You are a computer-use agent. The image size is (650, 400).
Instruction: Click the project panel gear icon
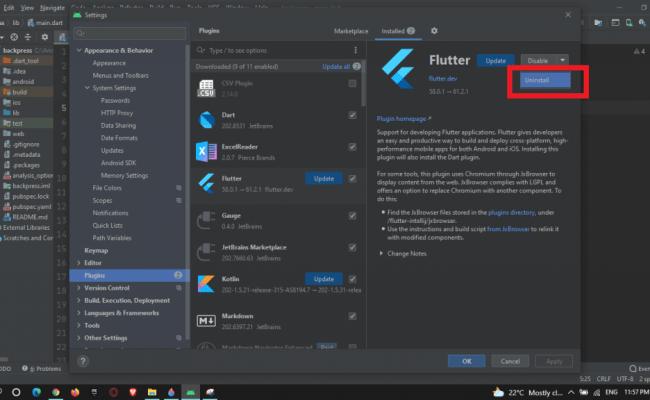click(44, 37)
